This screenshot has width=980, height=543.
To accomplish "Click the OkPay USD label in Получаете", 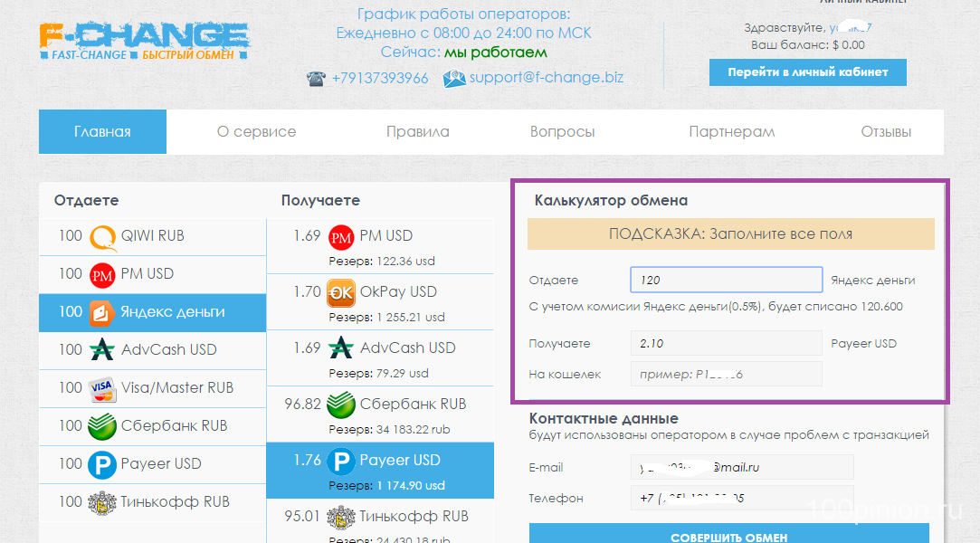I will (x=398, y=291).
